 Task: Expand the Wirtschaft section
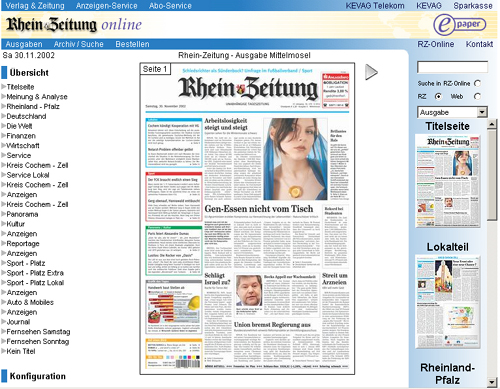point(23,146)
